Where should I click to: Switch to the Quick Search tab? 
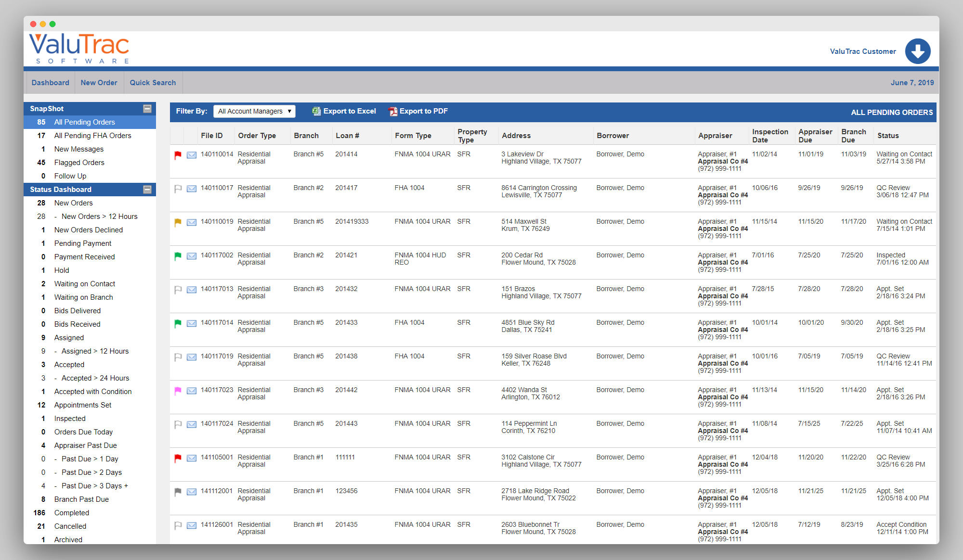coord(153,82)
